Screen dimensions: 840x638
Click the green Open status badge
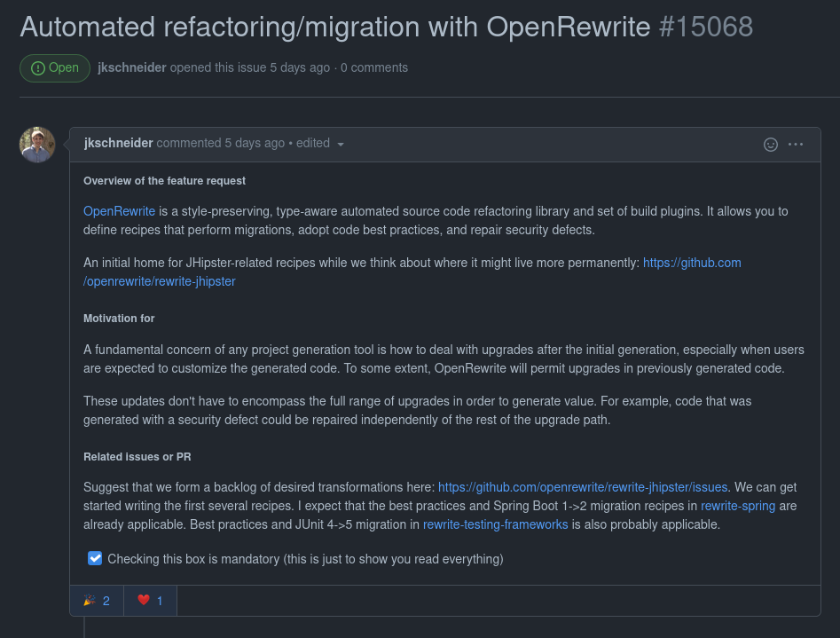55,68
